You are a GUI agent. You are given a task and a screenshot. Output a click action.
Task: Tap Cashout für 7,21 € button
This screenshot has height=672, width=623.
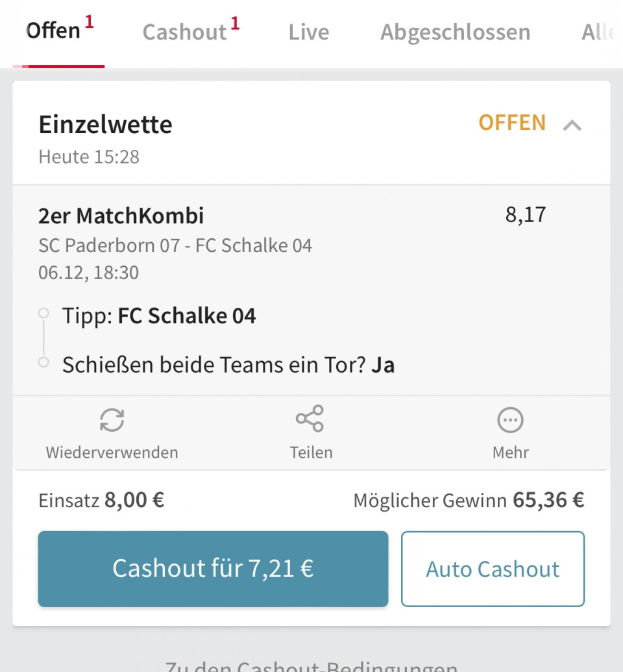[213, 569]
